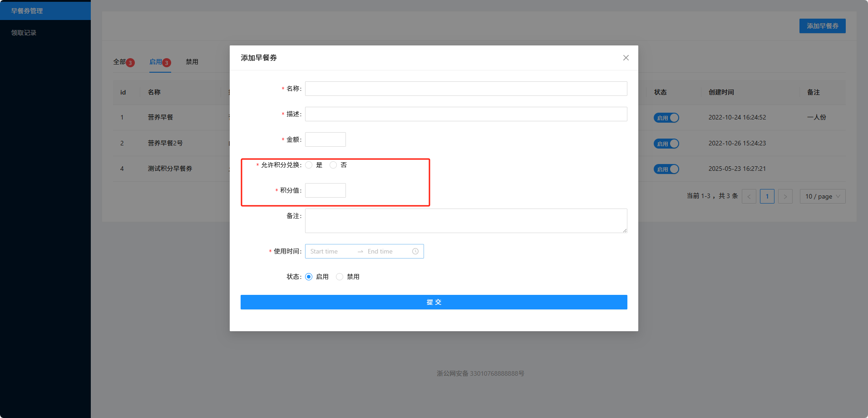Switch to the 禁用 tab

click(x=192, y=62)
